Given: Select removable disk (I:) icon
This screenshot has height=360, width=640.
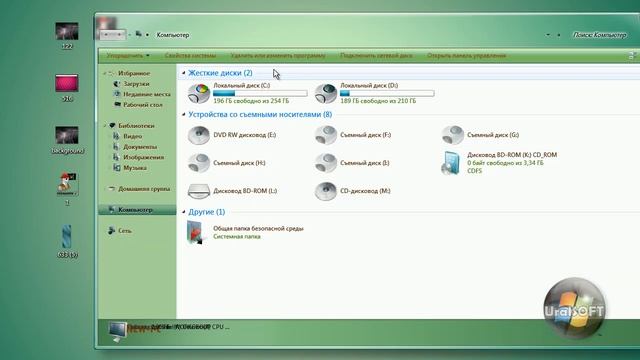Looking at the screenshot, I should (326, 163).
